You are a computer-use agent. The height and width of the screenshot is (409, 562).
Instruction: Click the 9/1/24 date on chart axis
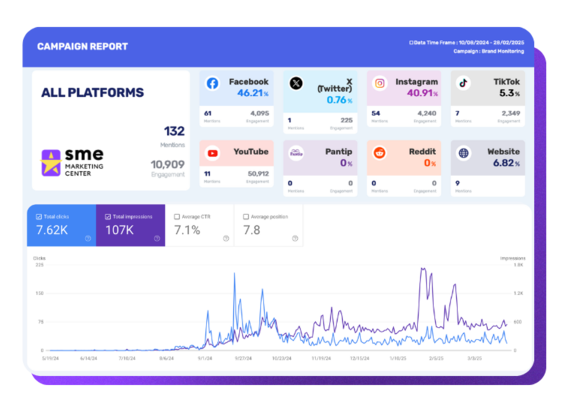(205, 358)
